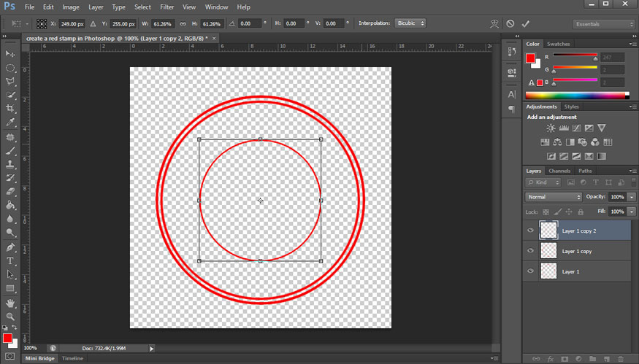This screenshot has width=639, height=364.
Task: Select the Eyedropper tool
Action: (x=10, y=123)
